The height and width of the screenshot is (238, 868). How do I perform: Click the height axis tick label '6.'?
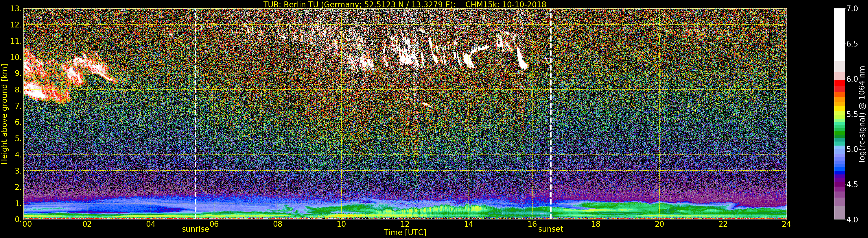click(x=18, y=122)
